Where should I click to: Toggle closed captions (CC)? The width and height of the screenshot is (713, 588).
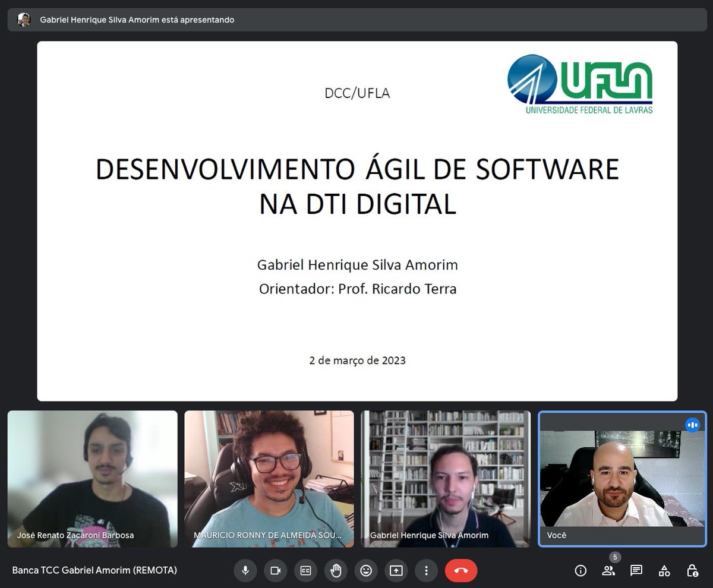[x=305, y=571]
